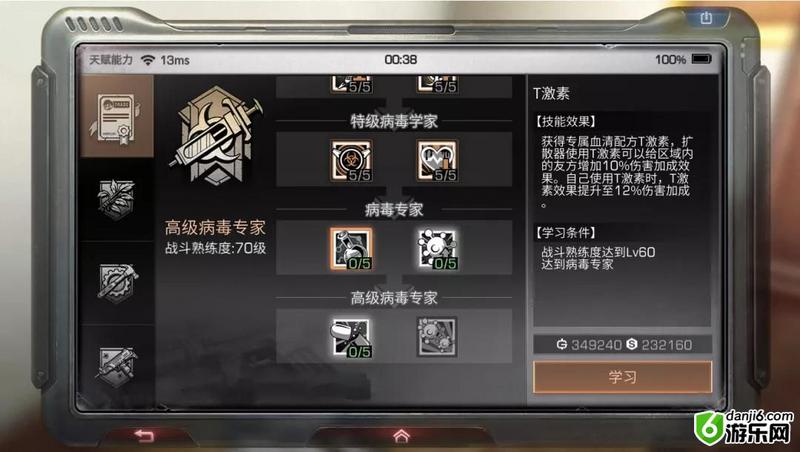
Task: Click the 学习 learn button
Action: [x=622, y=377]
